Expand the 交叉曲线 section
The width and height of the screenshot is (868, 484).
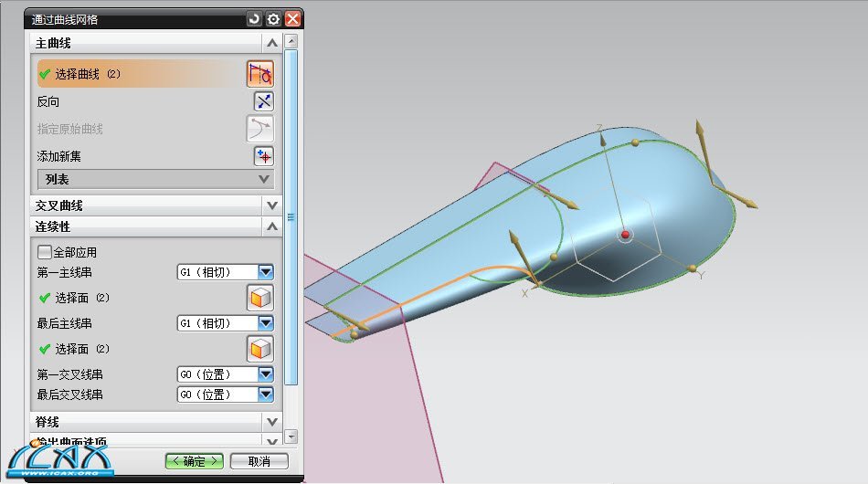tap(271, 205)
